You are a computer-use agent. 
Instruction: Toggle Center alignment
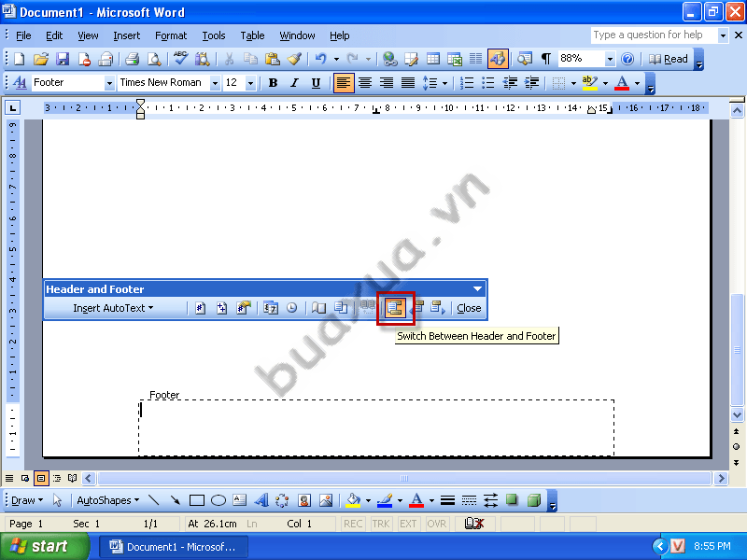(365, 83)
